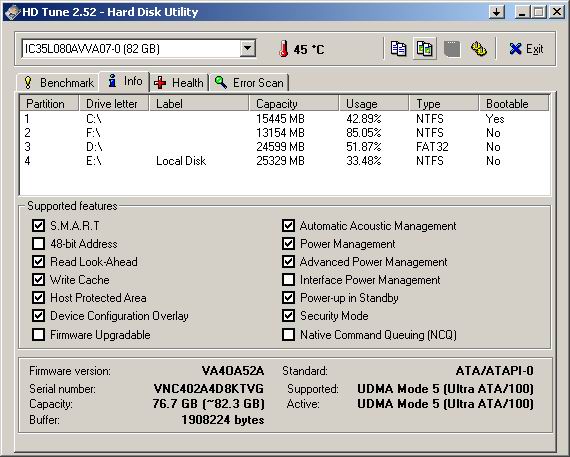Click the ATA/ATAPI-0 standard value
The image size is (570, 457).
click(494, 371)
